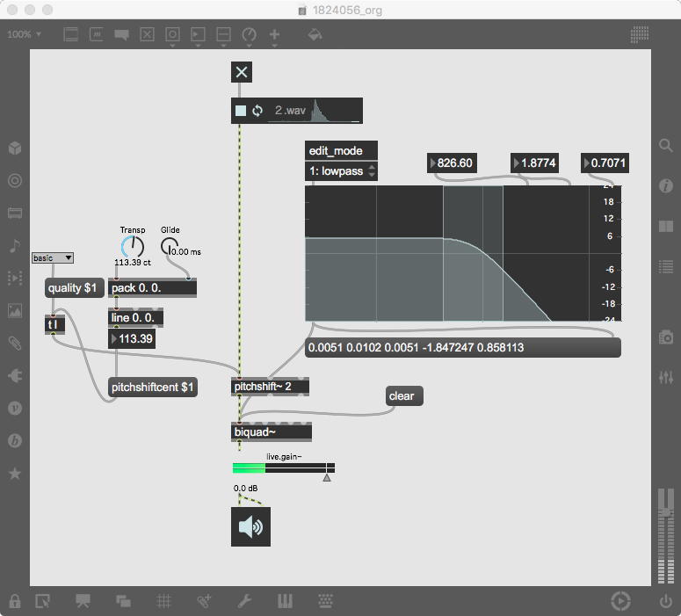681x616 pixels.
Task: Click the 113.39 number box
Action: click(132, 339)
